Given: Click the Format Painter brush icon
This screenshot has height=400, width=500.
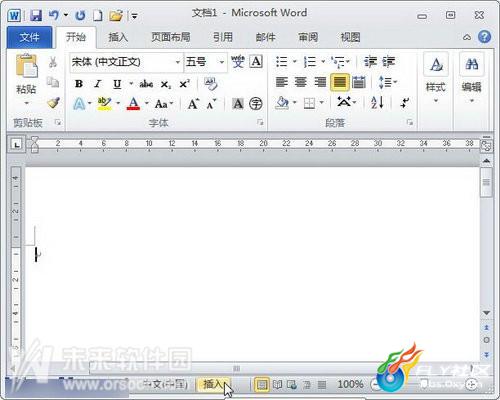Looking at the screenshot, I should [54, 103].
